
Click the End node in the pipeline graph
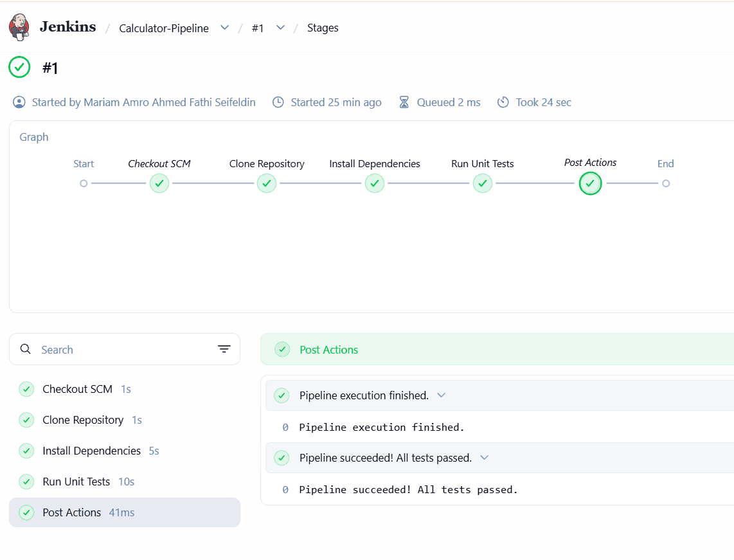(666, 183)
